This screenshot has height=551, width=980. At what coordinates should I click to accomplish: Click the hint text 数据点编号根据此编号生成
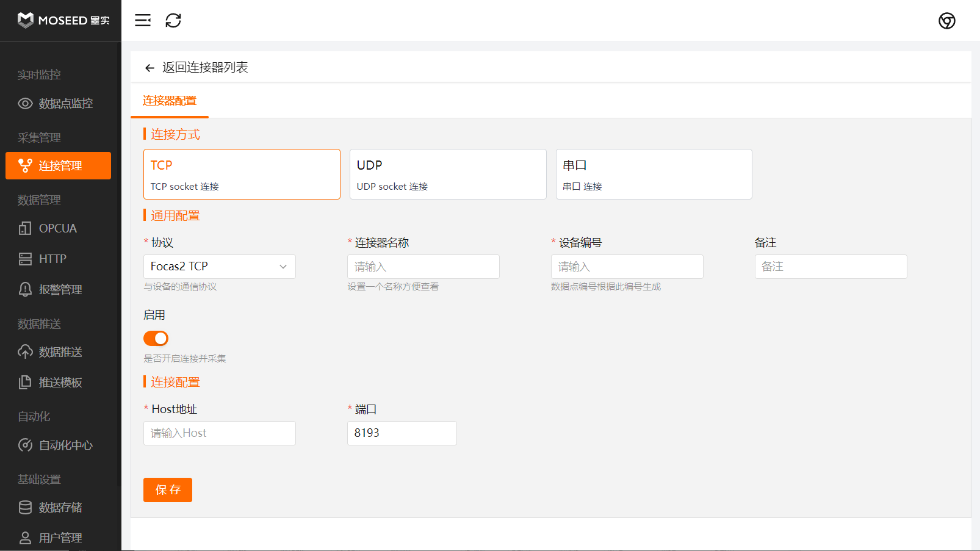click(606, 287)
